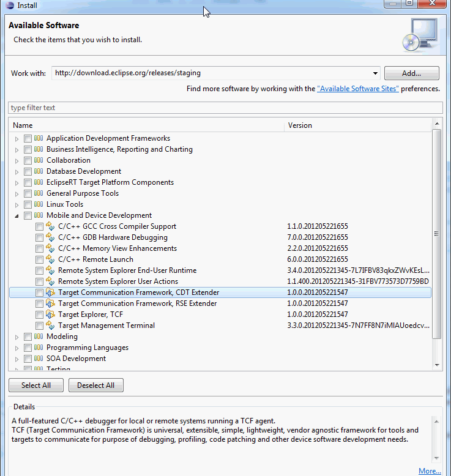Click the type filter text field
This screenshot has height=476, width=451.
(225, 108)
